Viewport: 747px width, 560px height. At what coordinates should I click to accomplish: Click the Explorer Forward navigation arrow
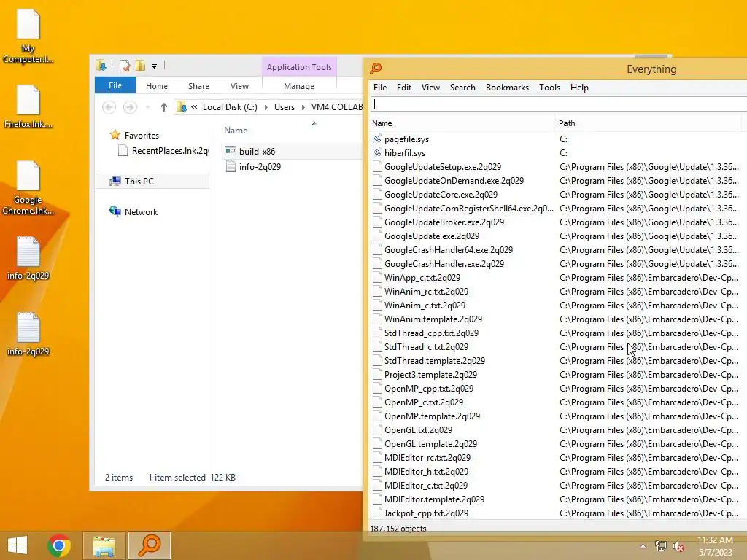point(130,107)
